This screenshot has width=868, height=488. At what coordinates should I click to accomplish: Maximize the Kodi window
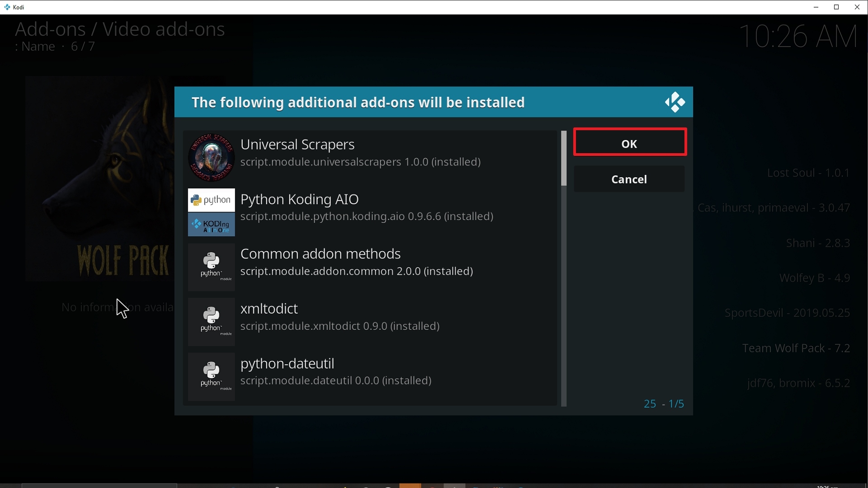click(836, 7)
